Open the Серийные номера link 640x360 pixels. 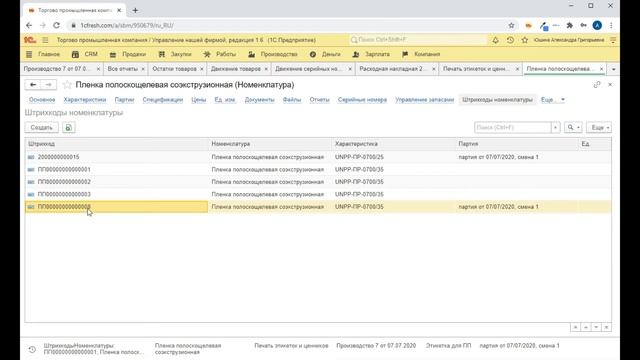coord(362,100)
